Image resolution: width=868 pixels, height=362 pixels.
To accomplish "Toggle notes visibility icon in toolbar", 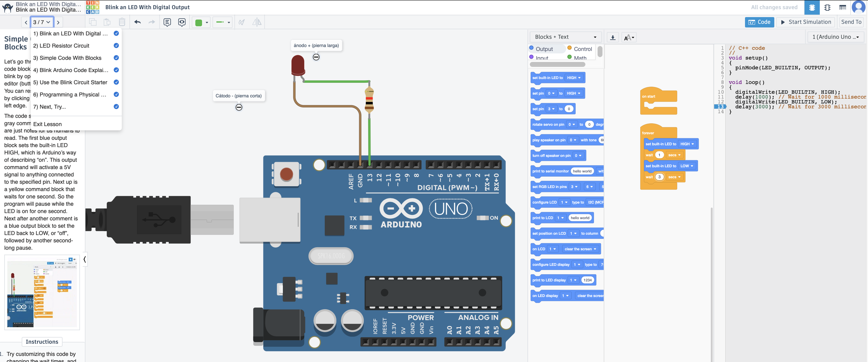I will [182, 22].
